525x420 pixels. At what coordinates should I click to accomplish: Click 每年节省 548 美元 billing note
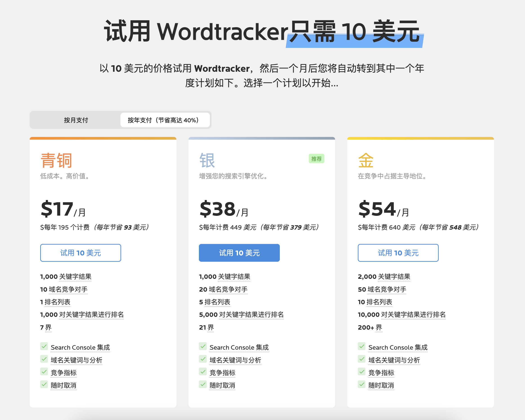click(x=449, y=227)
